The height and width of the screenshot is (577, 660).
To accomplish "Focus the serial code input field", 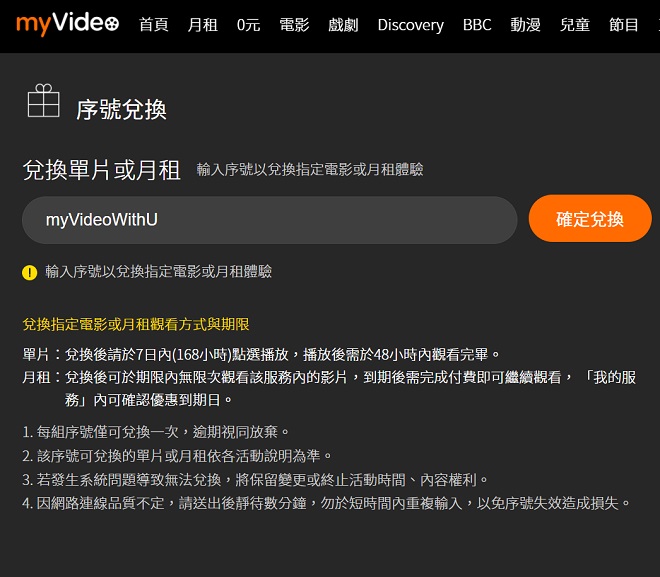I will tap(270, 220).
